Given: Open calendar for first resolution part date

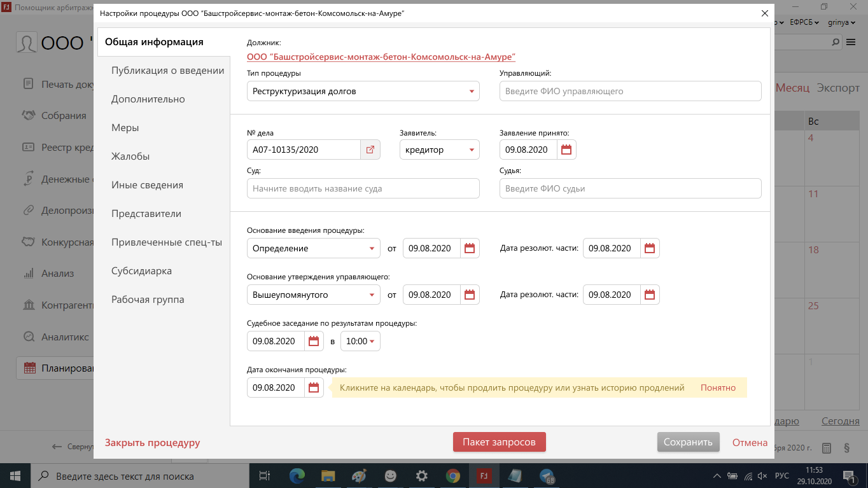Looking at the screenshot, I should pyautogui.click(x=650, y=249).
